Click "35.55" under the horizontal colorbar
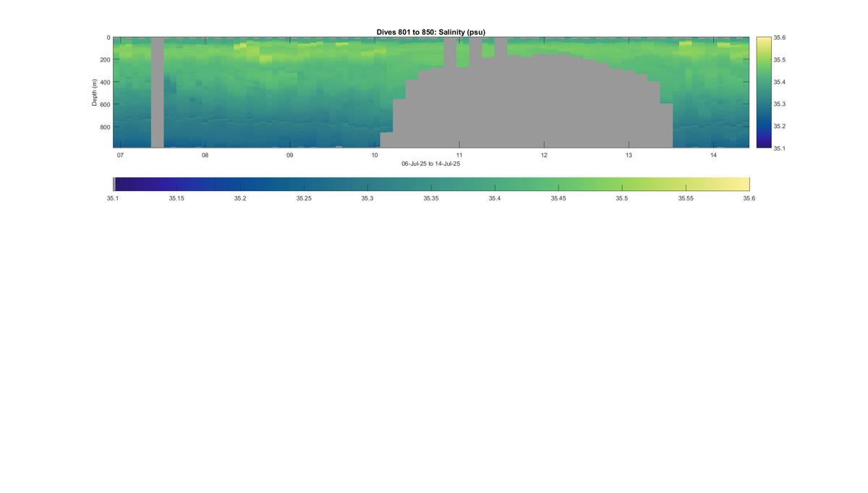This screenshot has height=493, width=868. (686, 198)
